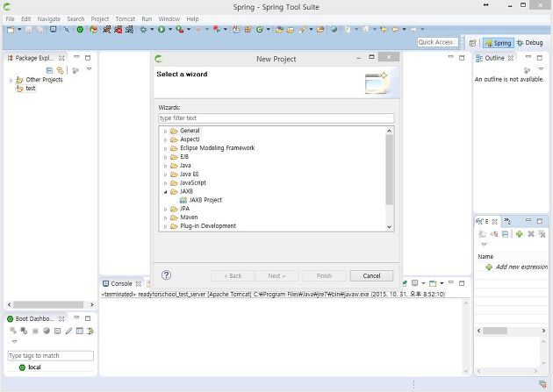
Task: Click the Cancel button in New Project
Action: pyautogui.click(x=371, y=275)
